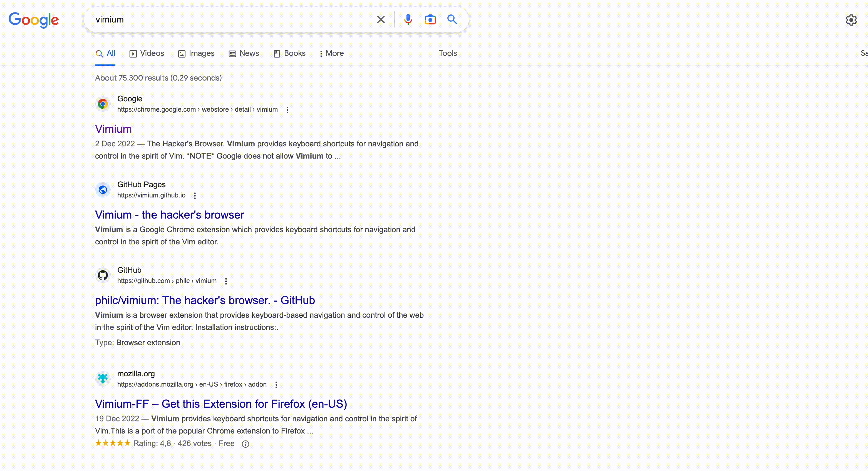Switch to the Images tab
Screen dimensions: 868x471
click(x=196, y=53)
